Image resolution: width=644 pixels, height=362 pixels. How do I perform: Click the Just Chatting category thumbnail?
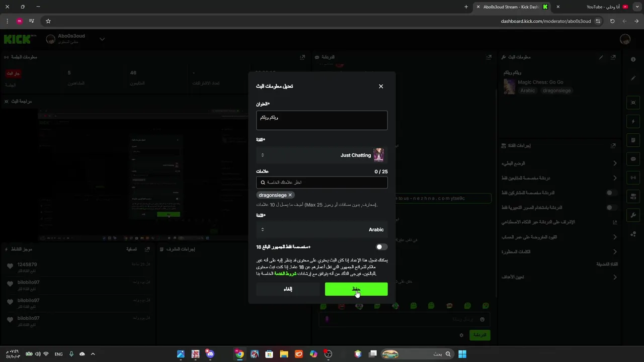(x=379, y=155)
